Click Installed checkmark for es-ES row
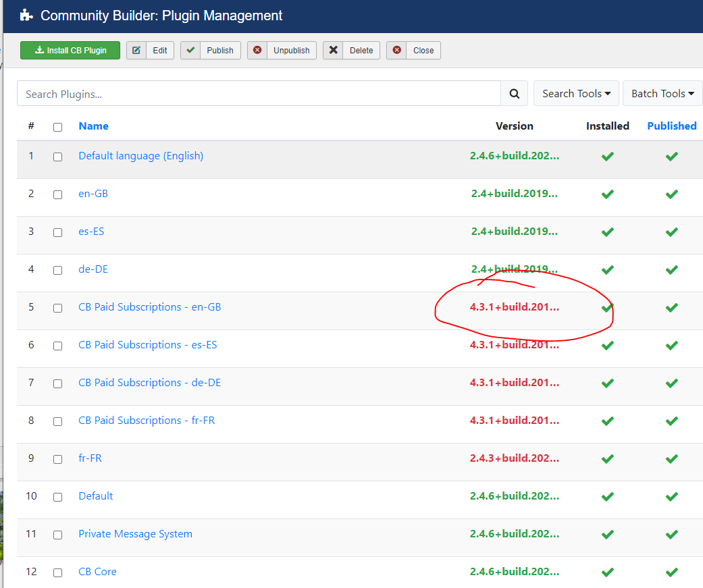This screenshot has height=588, width=703. [x=608, y=232]
